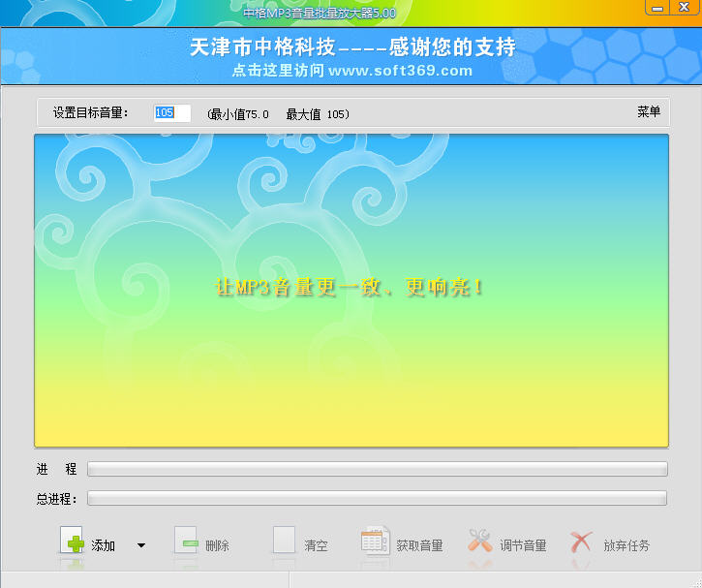The height and width of the screenshot is (588, 702).
Task: Click the Delete (删除) minus icon
Action: coord(187,541)
